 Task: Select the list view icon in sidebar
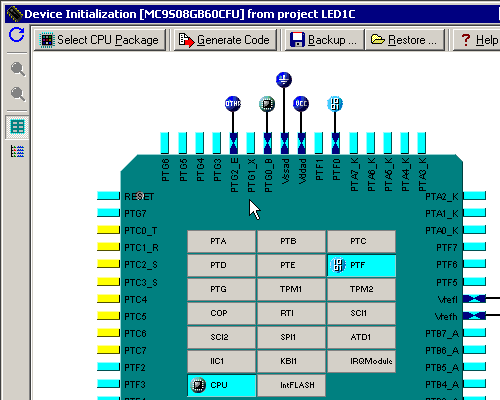(17, 151)
